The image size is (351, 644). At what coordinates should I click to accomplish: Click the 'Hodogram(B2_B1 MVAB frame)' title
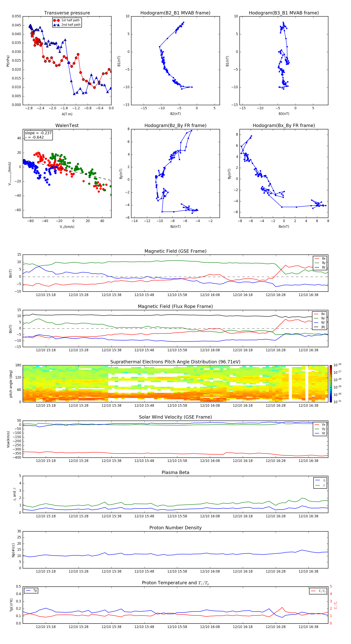(x=175, y=13)
